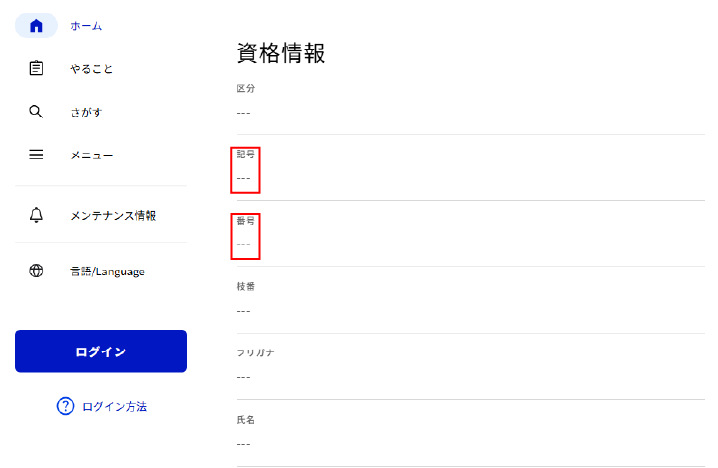The width and height of the screenshot is (718, 468).
Task: Click the globe language icon
Action: pos(36,271)
